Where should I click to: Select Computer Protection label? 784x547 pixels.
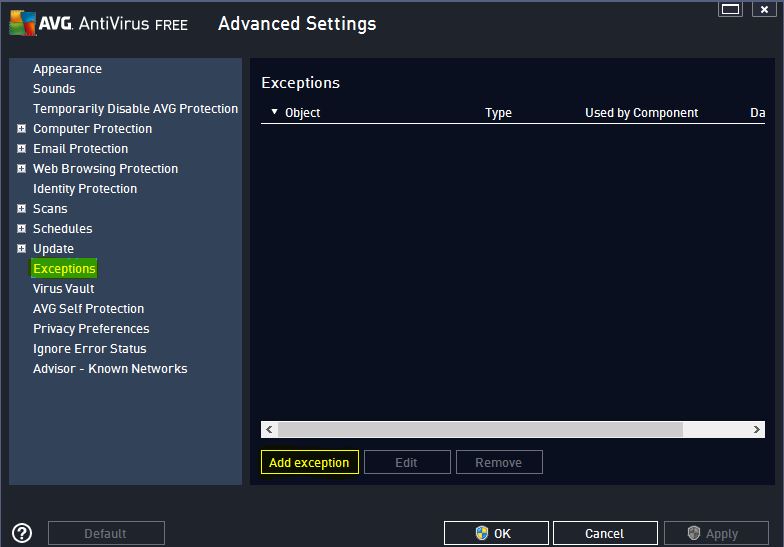tap(92, 128)
